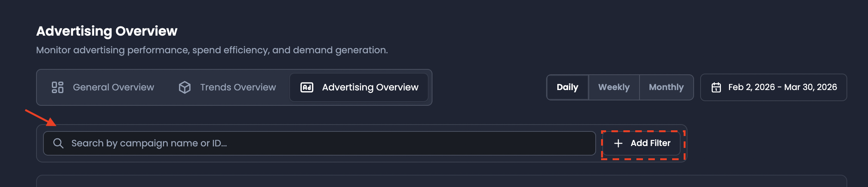Click the Ad icon on Advertising tab

[x=307, y=87]
